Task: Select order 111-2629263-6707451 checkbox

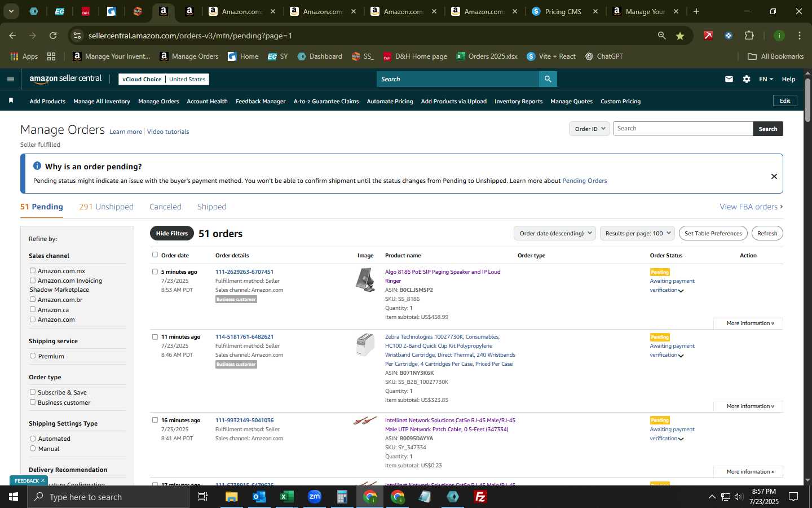Action: tap(155, 271)
